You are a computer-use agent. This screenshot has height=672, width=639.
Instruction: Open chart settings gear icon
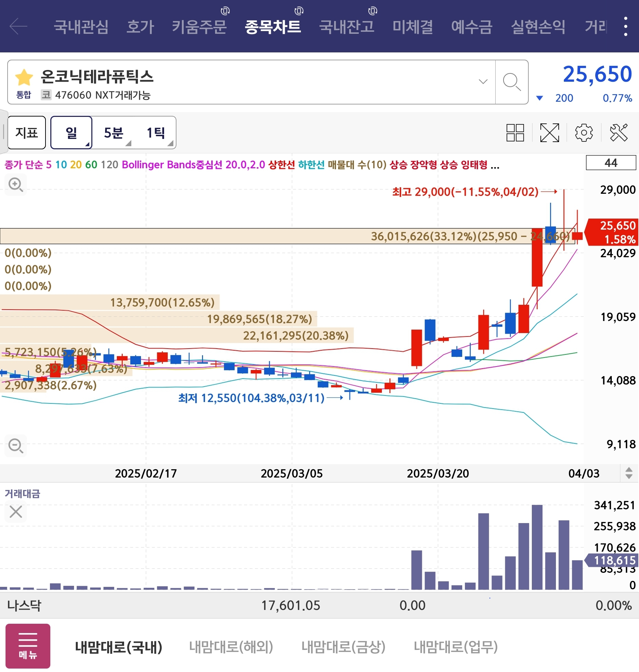tap(584, 133)
